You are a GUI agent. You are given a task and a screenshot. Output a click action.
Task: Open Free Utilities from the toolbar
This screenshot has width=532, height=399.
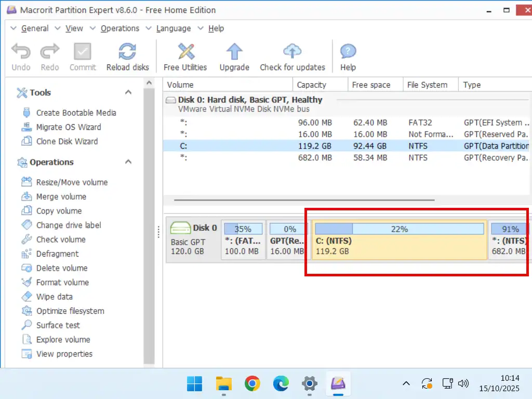[185, 52]
